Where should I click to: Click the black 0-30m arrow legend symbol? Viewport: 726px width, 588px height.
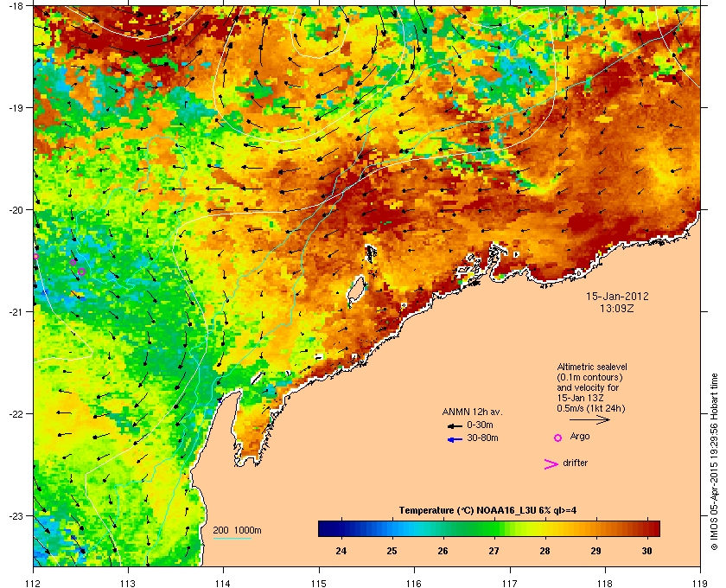coord(455,426)
